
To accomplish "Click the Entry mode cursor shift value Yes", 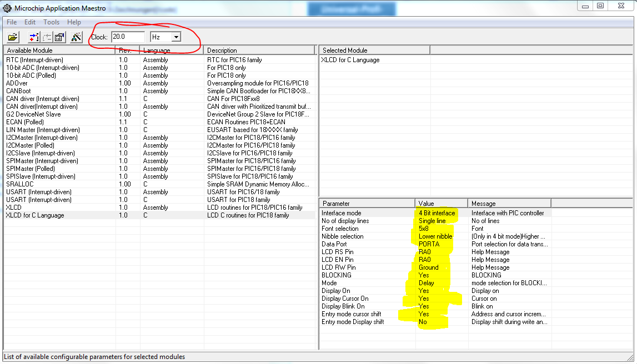I will [x=423, y=314].
